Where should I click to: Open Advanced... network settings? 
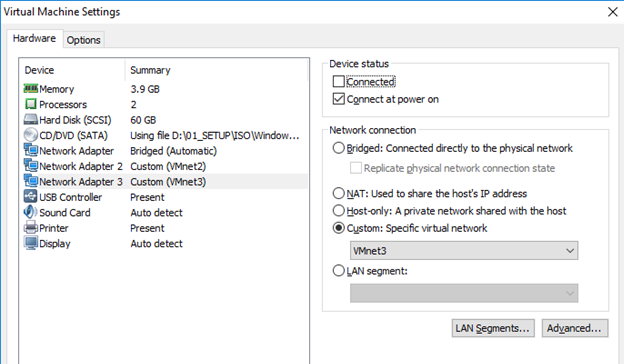tap(574, 328)
